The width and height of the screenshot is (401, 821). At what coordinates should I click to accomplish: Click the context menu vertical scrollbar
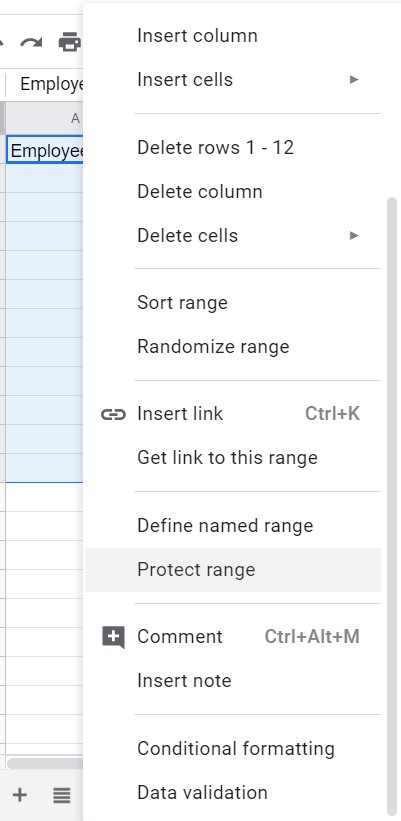click(392, 505)
